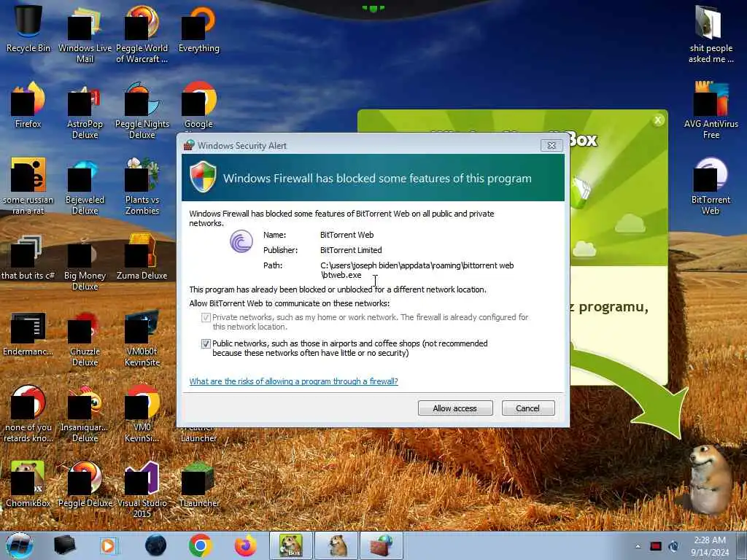The image size is (747, 560).
Task: Click the hamster mascot on desktop
Action: (x=710, y=480)
